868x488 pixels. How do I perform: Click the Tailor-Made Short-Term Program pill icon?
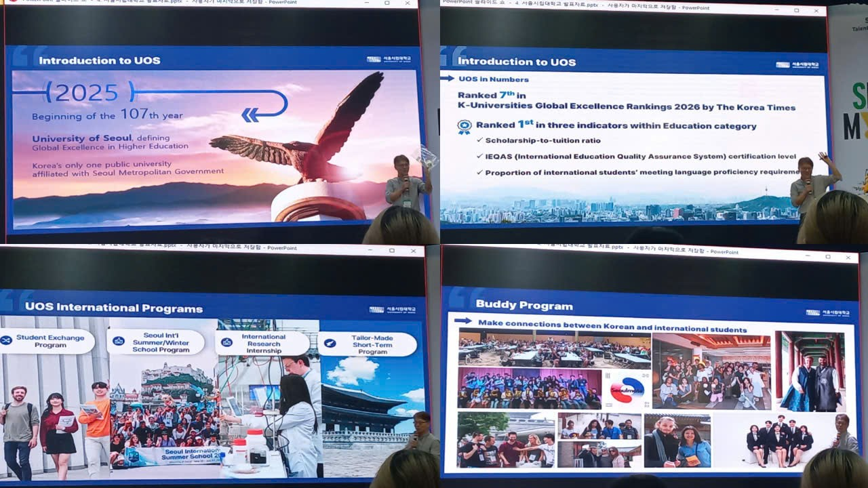pos(330,344)
